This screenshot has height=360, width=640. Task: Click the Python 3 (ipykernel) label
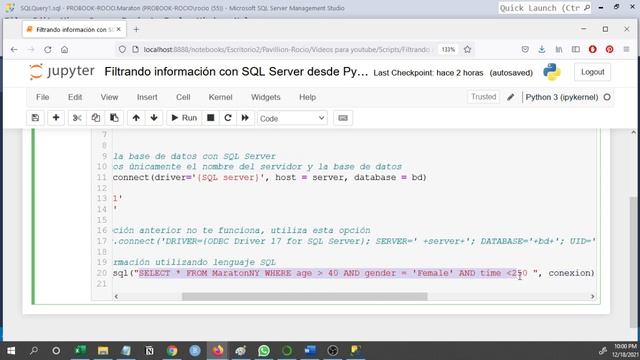click(x=562, y=97)
